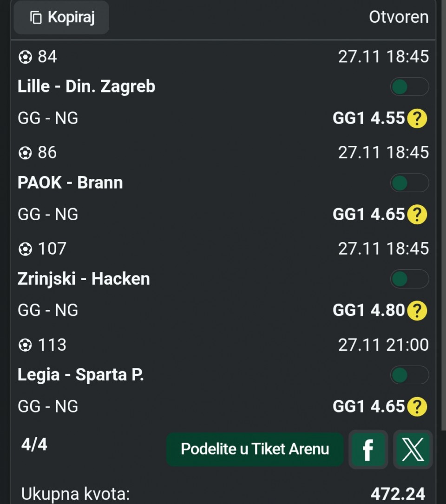
Task: Toggle the Zrinjski - Hacken switch
Action: tap(409, 279)
